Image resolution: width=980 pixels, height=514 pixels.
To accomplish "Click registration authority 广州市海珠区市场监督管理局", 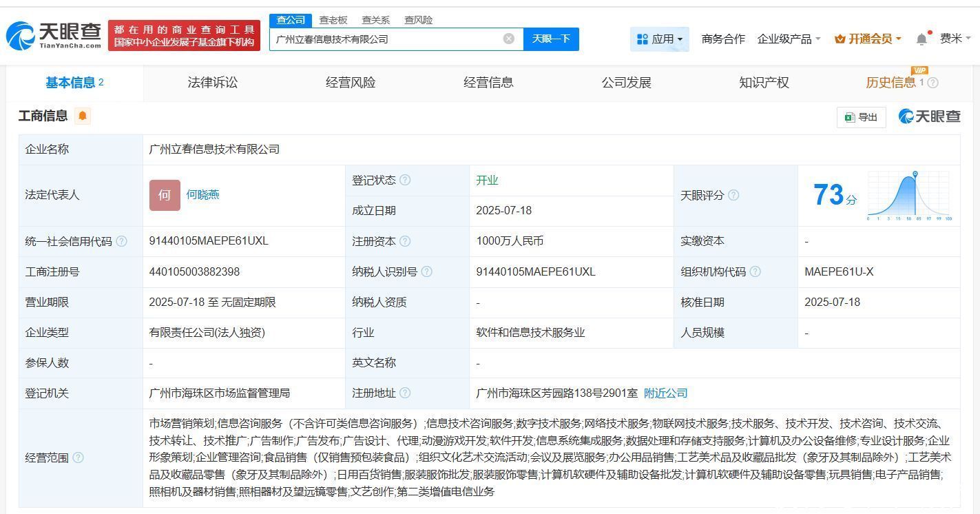I will (x=219, y=393).
